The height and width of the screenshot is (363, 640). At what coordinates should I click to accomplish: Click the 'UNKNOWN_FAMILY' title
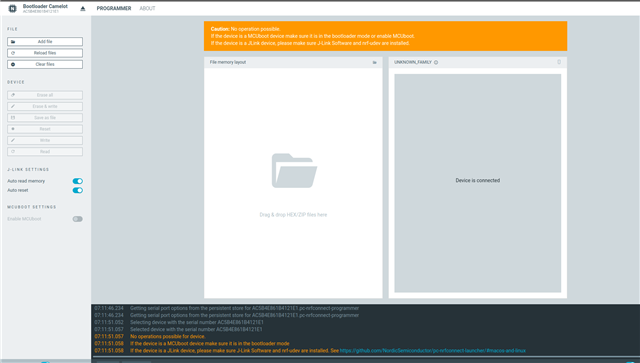pos(413,62)
